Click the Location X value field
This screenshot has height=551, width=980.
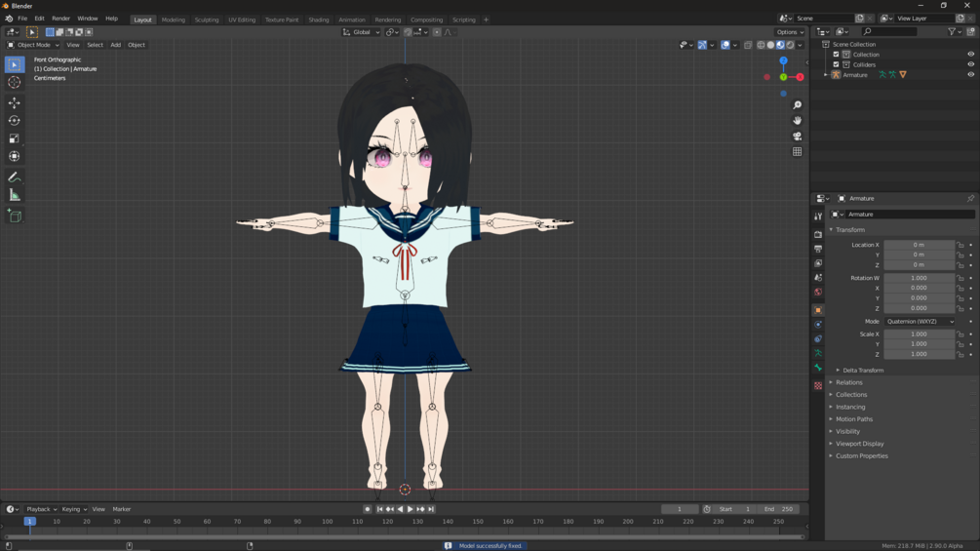(x=919, y=245)
